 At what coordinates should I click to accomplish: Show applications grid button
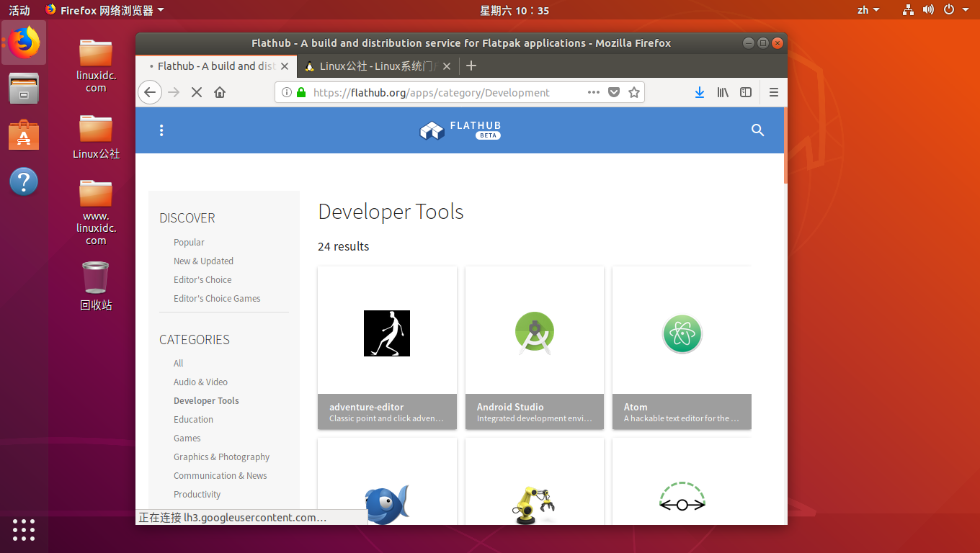coord(24,529)
